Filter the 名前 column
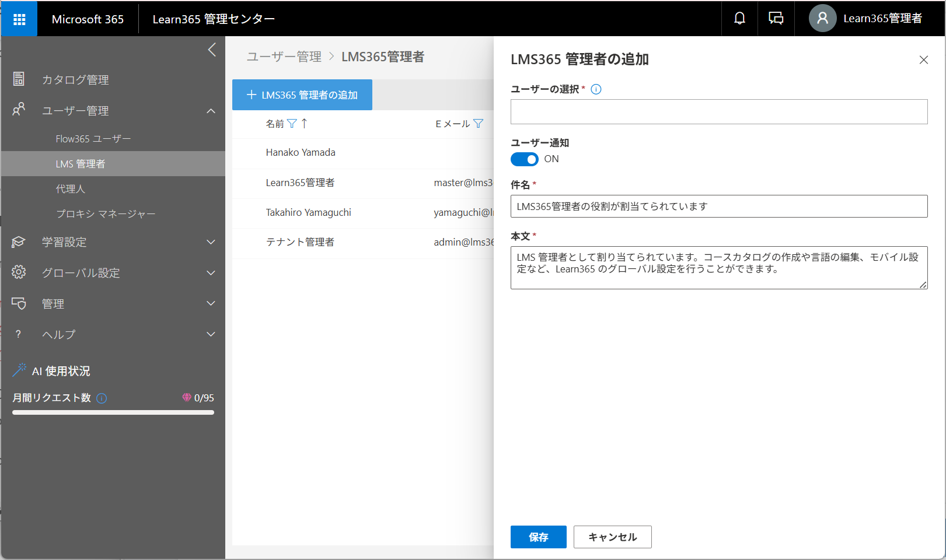 pos(292,124)
